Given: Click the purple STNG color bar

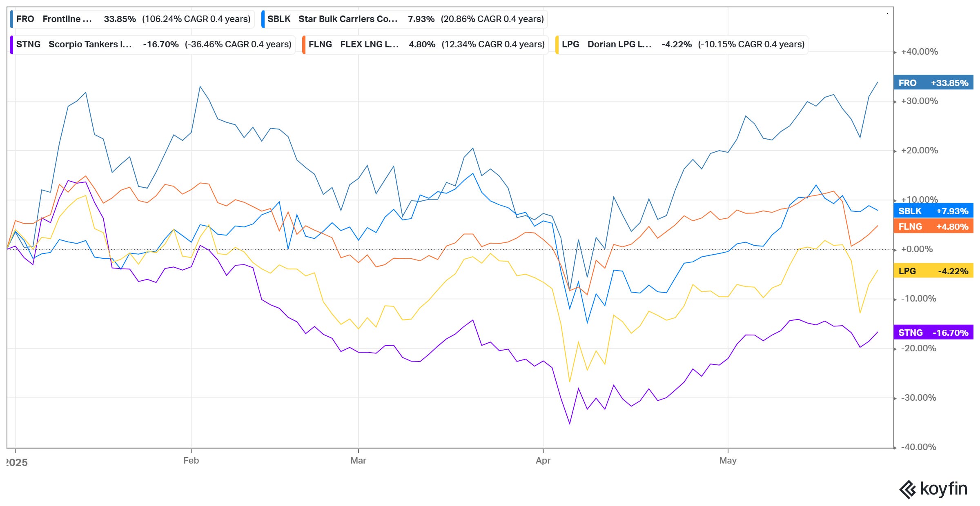Looking at the screenshot, I should (x=12, y=44).
